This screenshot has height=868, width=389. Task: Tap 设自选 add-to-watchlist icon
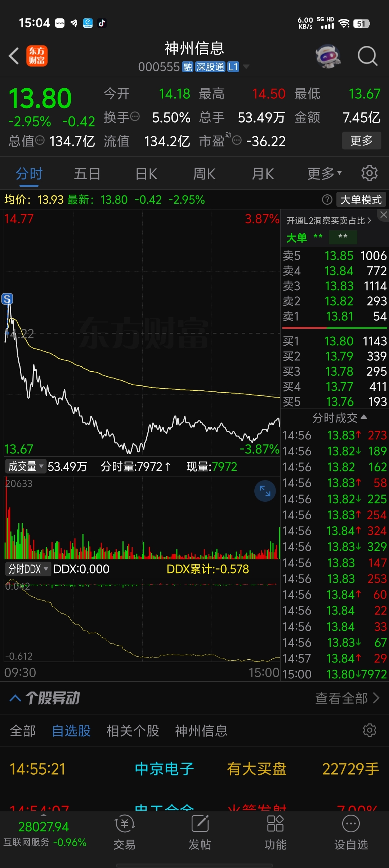pyautogui.click(x=350, y=824)
